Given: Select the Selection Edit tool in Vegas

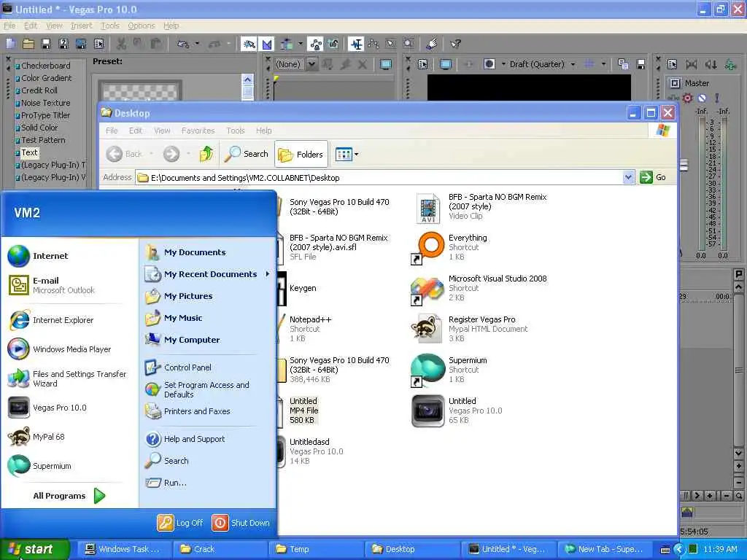Looking at the screenshot, I should point(391,44).
